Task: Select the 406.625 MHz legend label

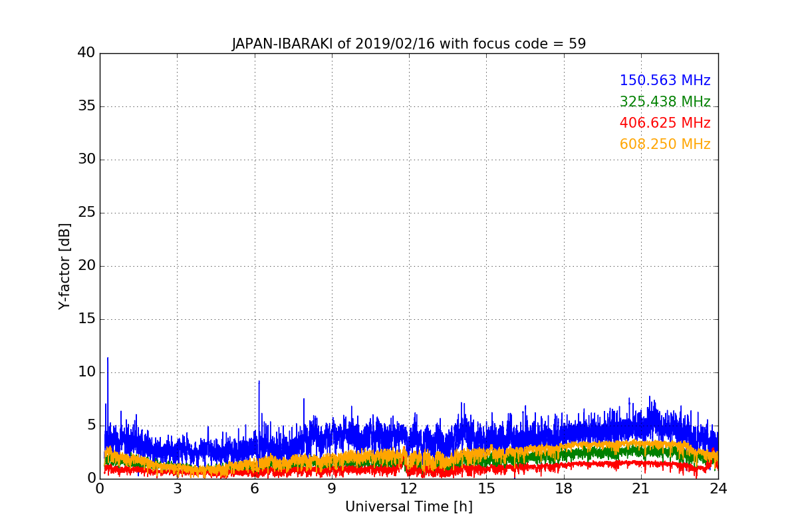Action: click(x=665, y=123)
